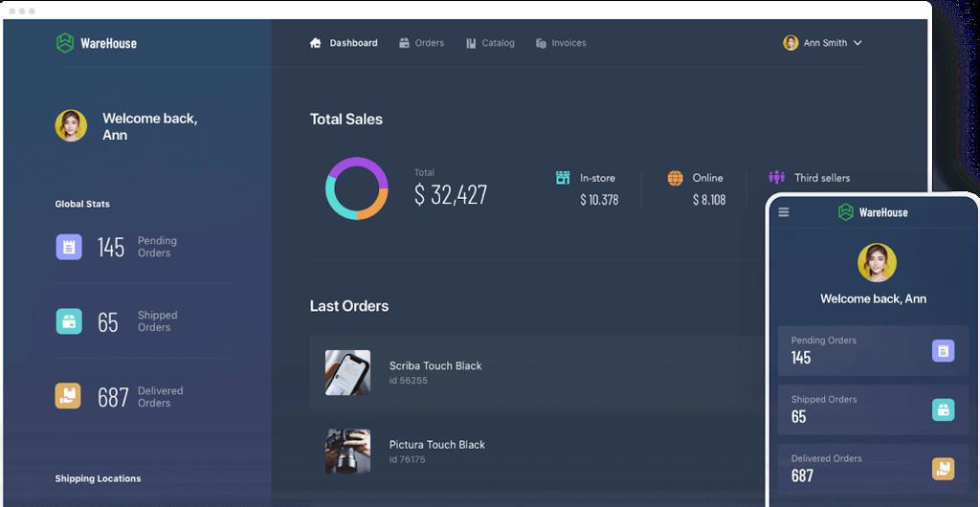
Task: Click the Last Orders heading
Action: (349, 306)
